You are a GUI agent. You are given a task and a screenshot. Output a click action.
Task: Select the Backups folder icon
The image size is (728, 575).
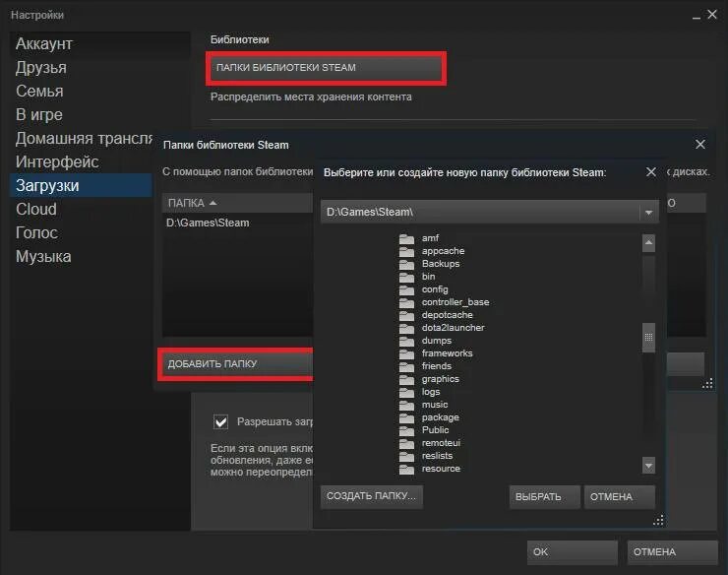tap(406, 264)
